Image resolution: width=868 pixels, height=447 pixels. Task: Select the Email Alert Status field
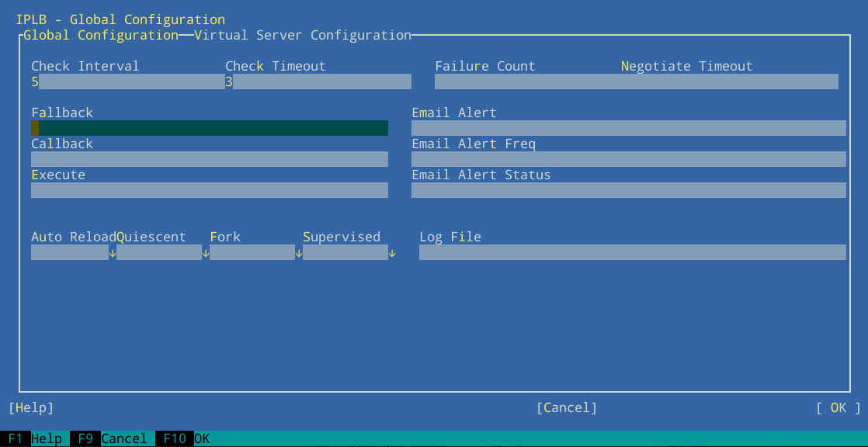[628, 190]
